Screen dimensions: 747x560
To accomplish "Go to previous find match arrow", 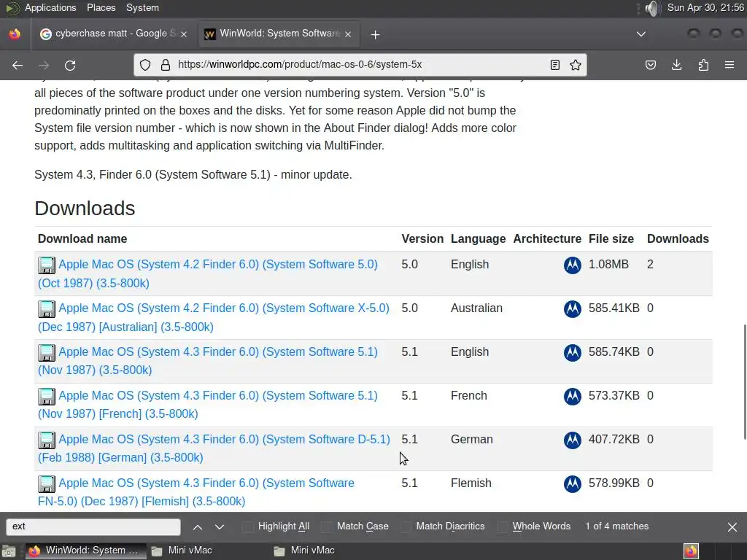I will point(198,526).
